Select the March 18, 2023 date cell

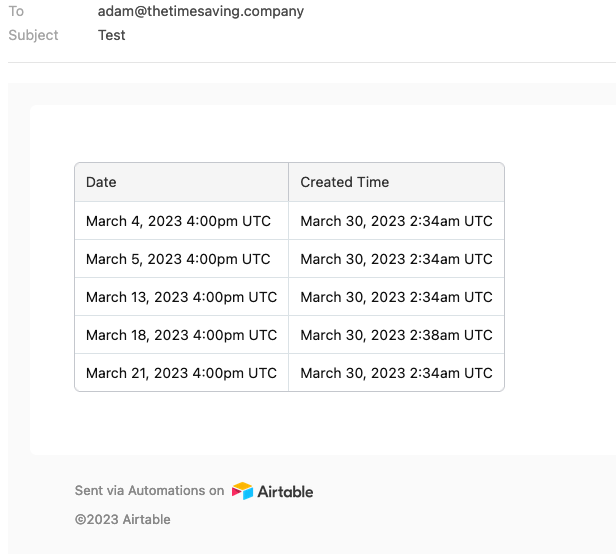[182, 335]
